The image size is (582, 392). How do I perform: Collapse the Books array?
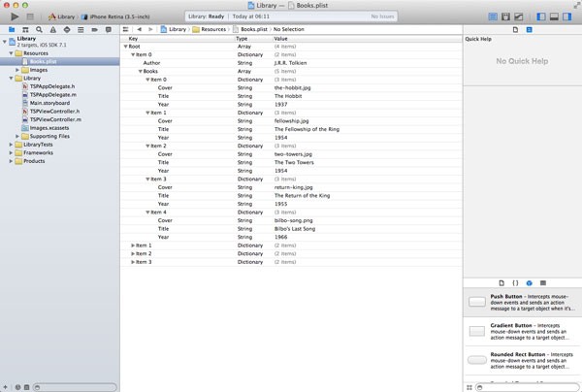141,71
